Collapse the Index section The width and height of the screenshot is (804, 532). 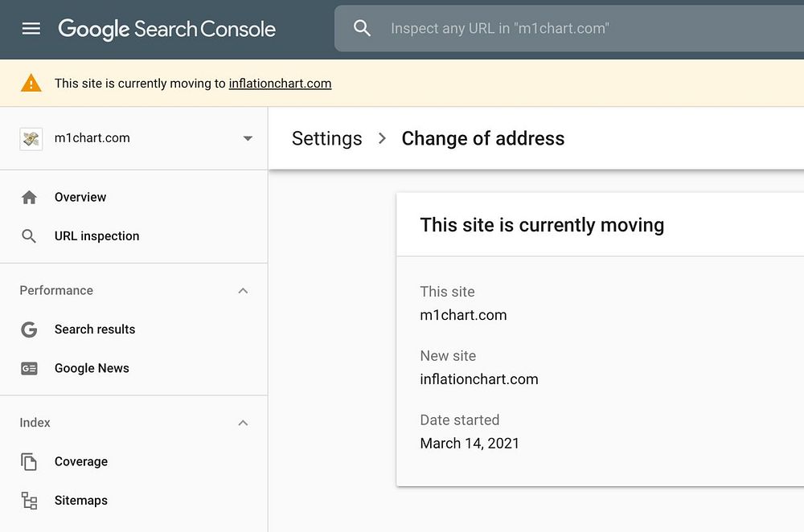[x=243, y=424]
